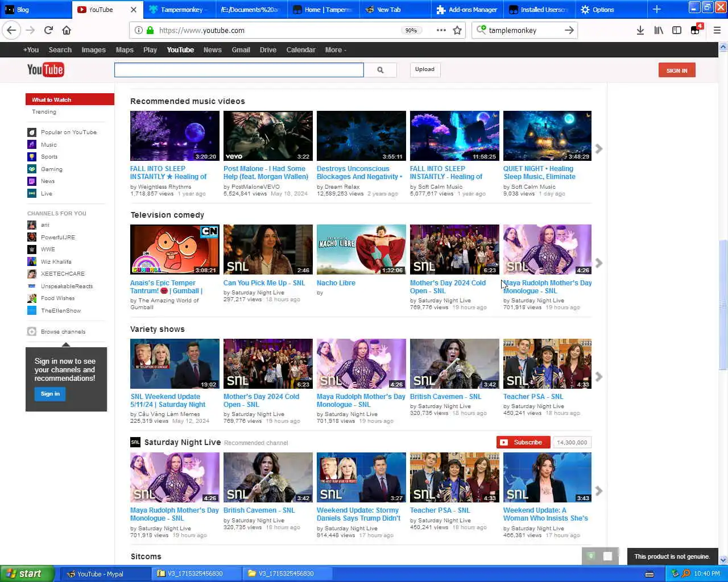
Task: Open the site information icon in address bar
Action: pos(138,30)
